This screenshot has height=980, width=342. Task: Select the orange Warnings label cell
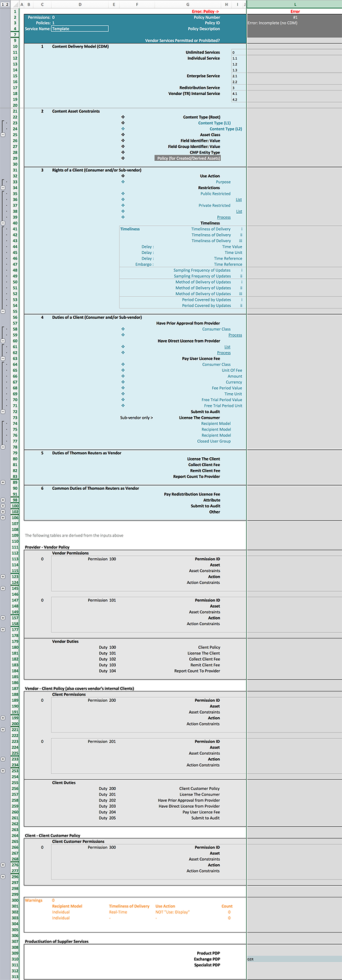[x=34, y=900]
